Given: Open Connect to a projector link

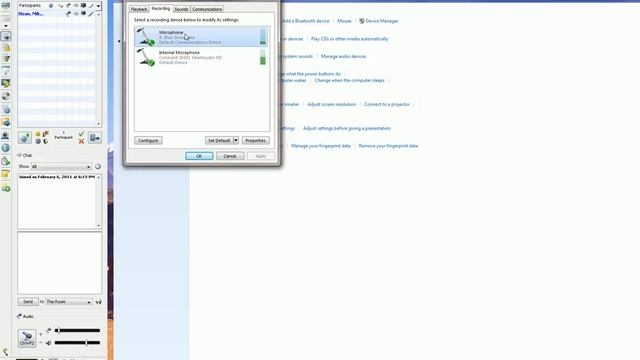Looking at the screenshot, I should 387,104.
